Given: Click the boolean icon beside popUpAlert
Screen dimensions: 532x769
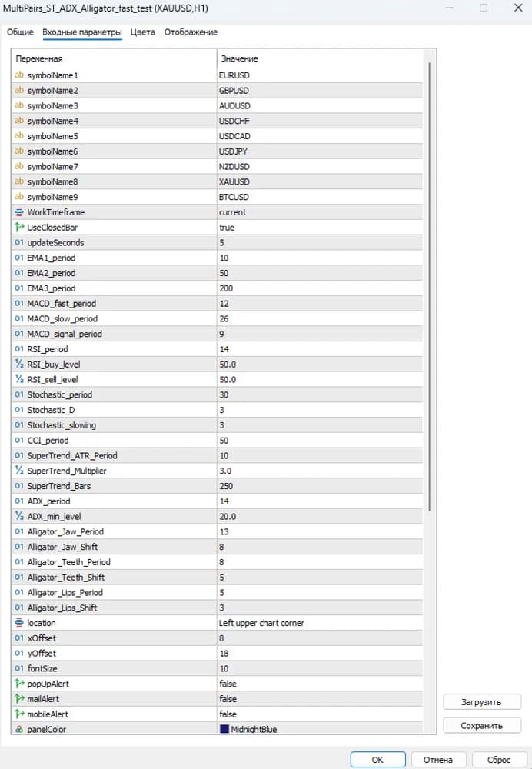Looking at the screenshot, I should (x=19, y=683).
